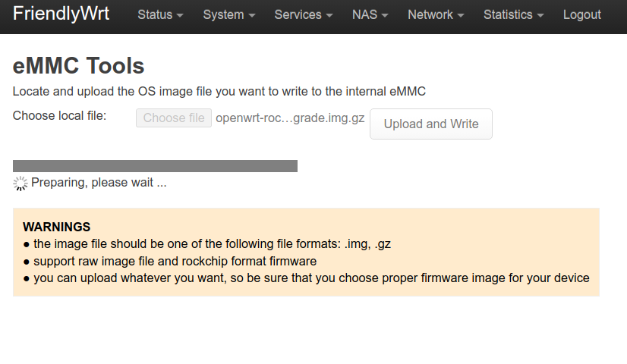This screenshot has width=627, height=364.
Task: Open the Services dropdown menu
Action: tap(303, 15)
